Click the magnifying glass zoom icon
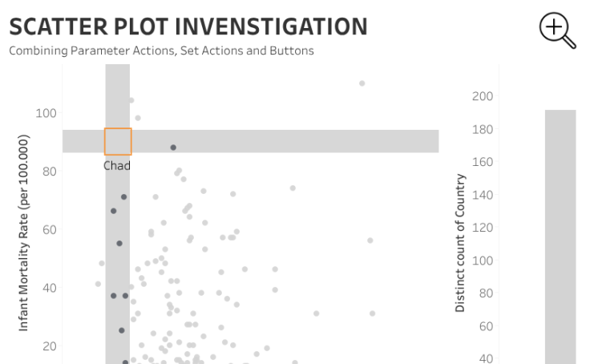Screen dimensions: 590x364 [x=557, y=30]
